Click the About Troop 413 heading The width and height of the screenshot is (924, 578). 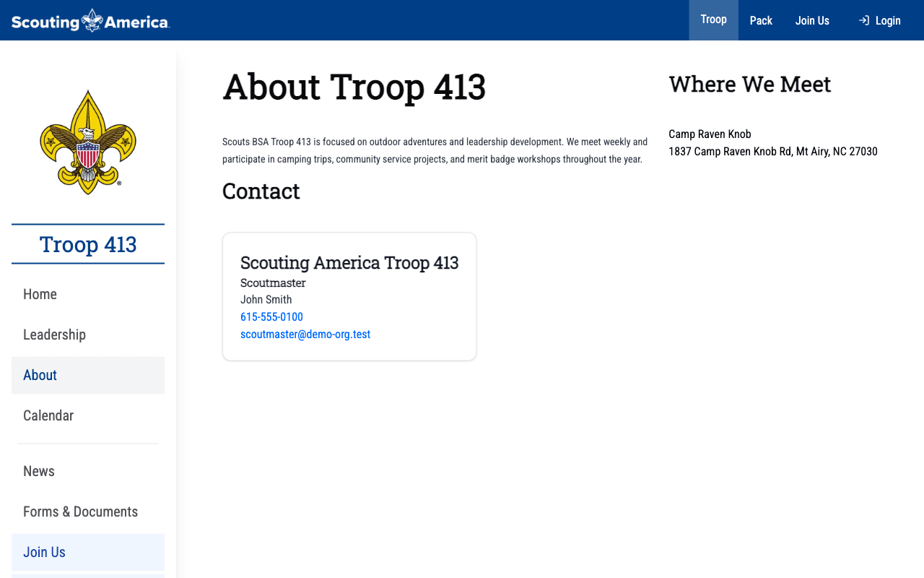tap(354, 87)
